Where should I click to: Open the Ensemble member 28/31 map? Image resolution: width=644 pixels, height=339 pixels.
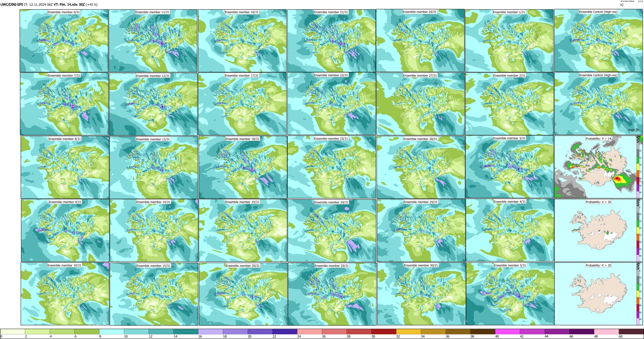421,167
